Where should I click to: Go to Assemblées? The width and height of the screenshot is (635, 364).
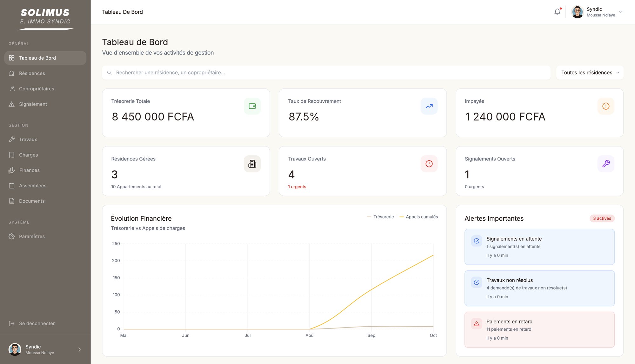click(45, 185)
